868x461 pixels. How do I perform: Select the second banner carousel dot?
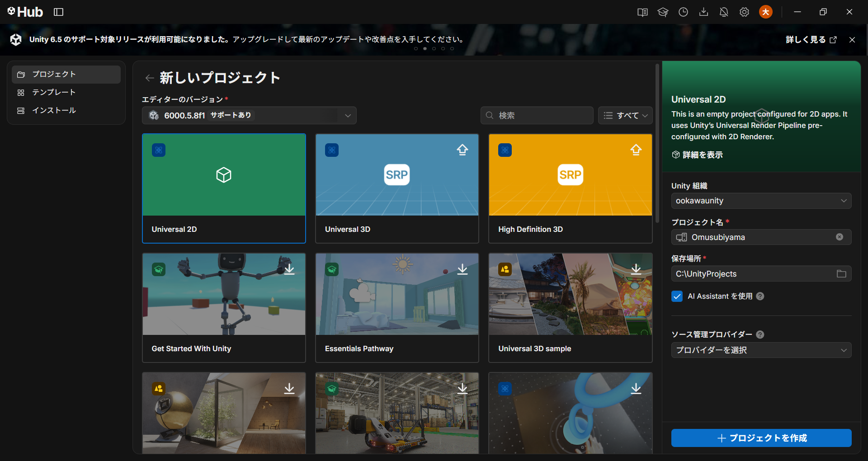point(425,49)
